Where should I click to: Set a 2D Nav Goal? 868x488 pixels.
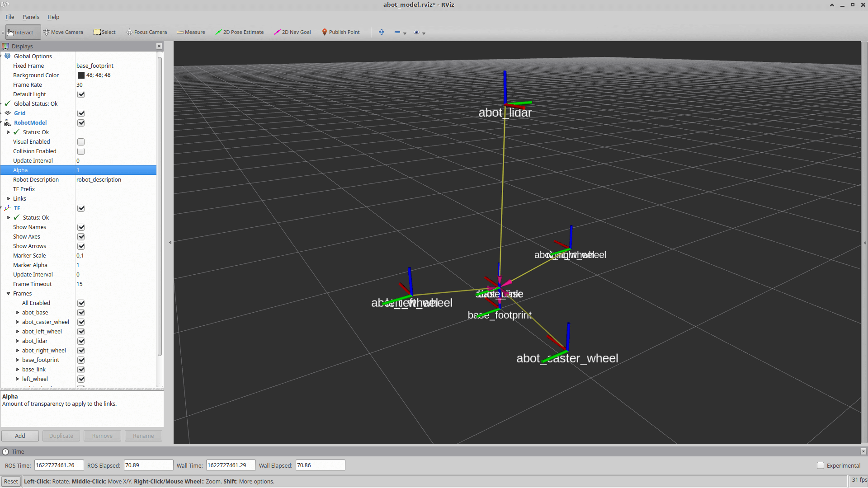click(292, 32)
